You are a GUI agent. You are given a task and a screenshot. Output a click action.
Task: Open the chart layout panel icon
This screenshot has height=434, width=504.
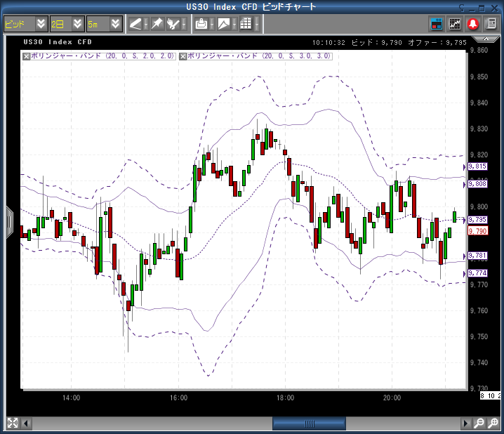[x=437, y=24]
